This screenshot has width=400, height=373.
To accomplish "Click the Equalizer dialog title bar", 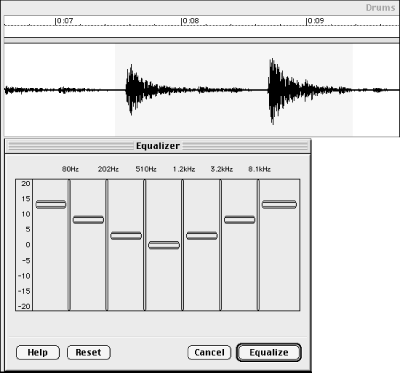I will pos(158,146).
